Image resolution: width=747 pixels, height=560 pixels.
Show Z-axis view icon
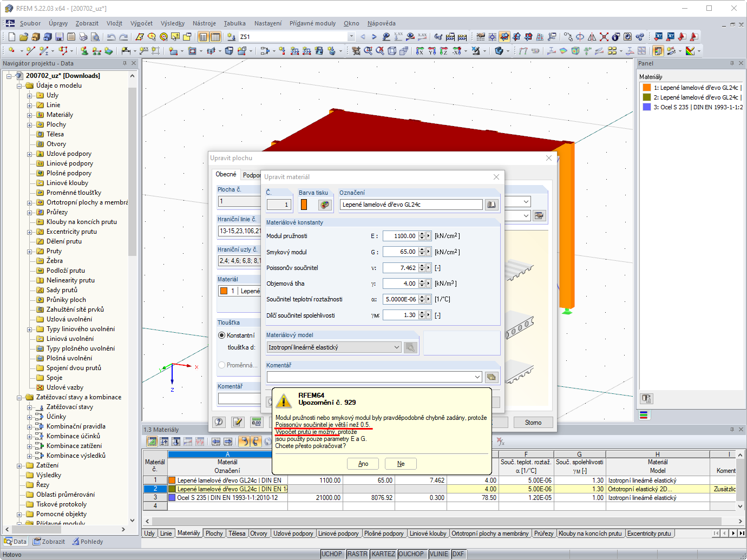point(444,51)
